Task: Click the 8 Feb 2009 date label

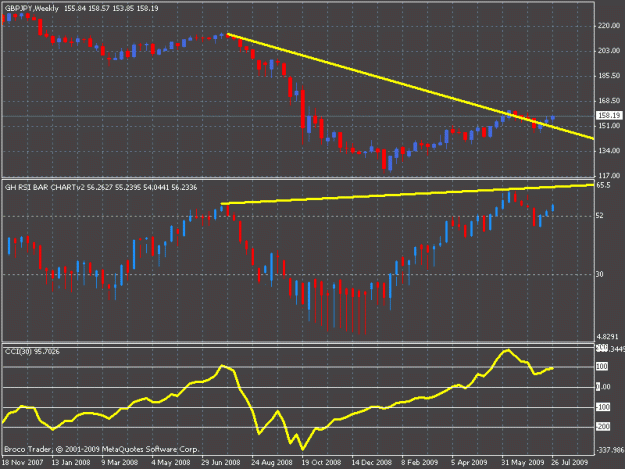Action: 419,462
